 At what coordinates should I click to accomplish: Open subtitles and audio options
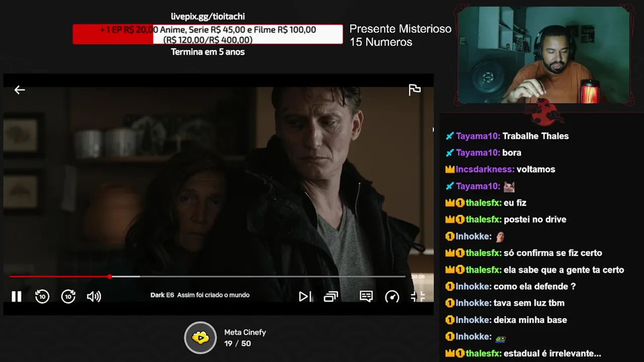[x=366, y=297]
